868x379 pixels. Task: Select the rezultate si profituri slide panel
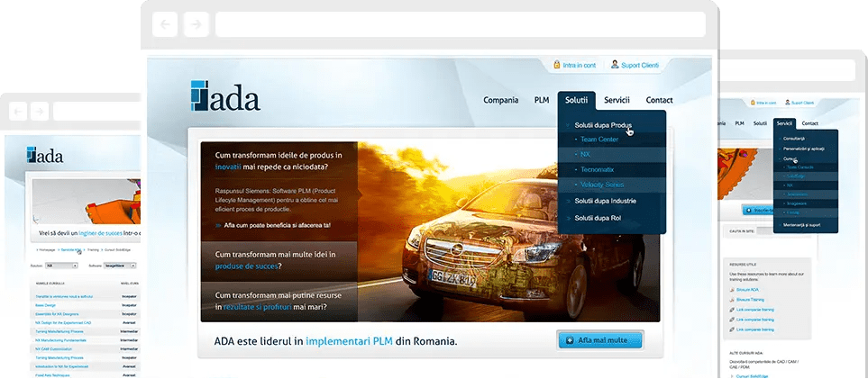pos(279,301)
